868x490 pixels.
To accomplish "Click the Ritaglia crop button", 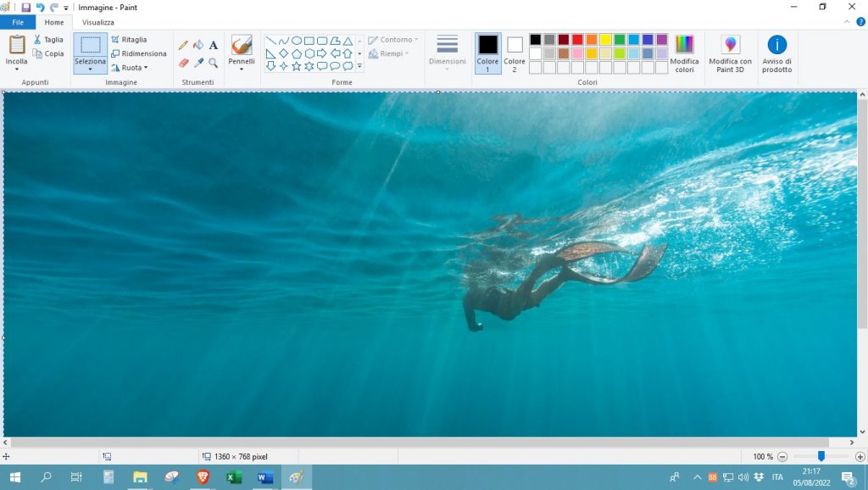I will tap(129, 40).
